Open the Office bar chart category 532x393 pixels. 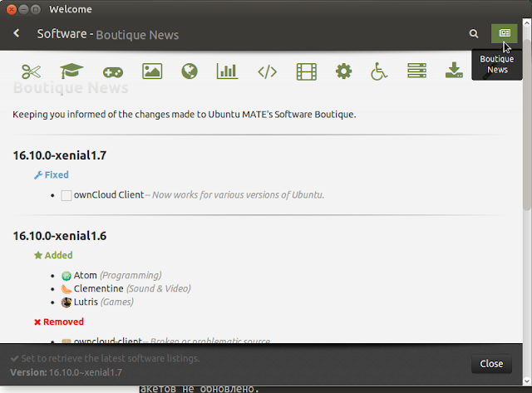click(227, 71)
